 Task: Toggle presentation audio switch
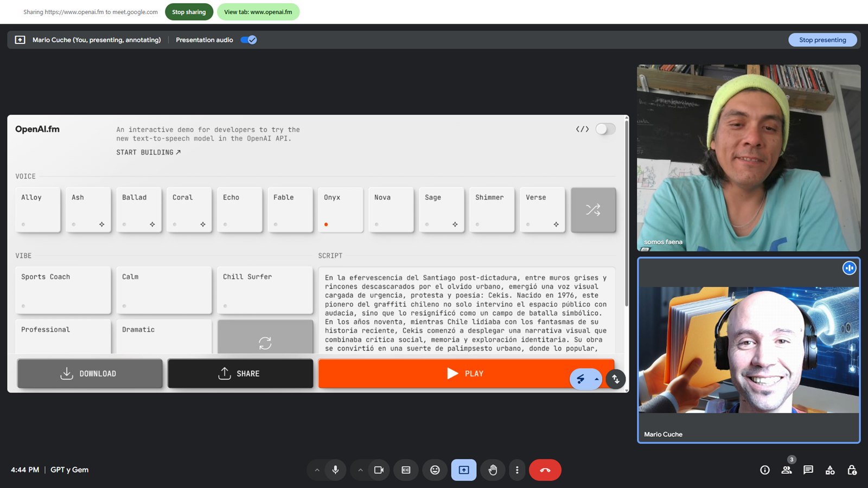click(x=248, y=40)
